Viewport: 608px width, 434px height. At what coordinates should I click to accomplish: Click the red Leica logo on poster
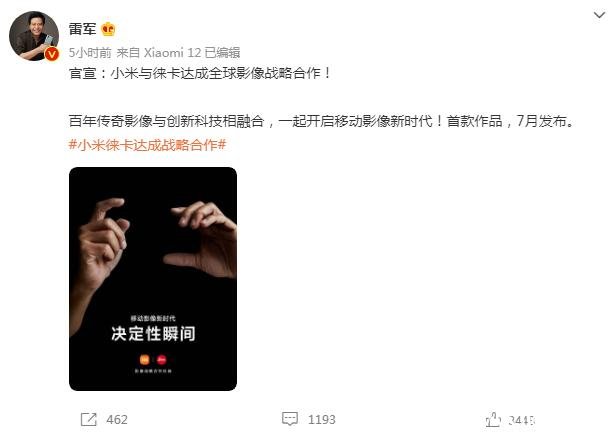[162, 360]
